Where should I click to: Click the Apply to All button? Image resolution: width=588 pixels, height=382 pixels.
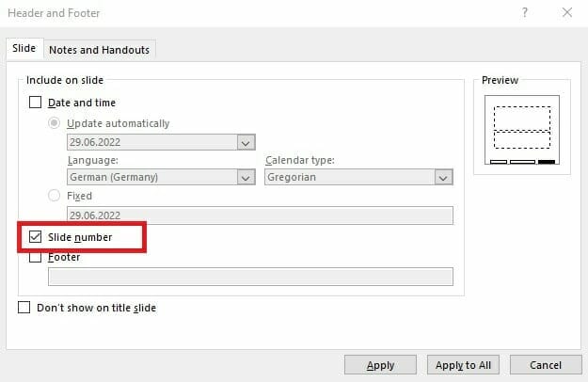[463, 365]
